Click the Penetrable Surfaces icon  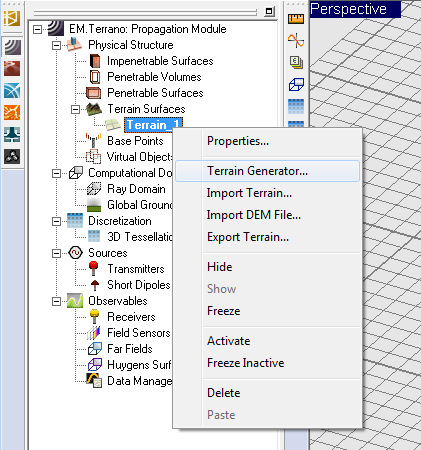pyautogui.click(x=94, y=93)
